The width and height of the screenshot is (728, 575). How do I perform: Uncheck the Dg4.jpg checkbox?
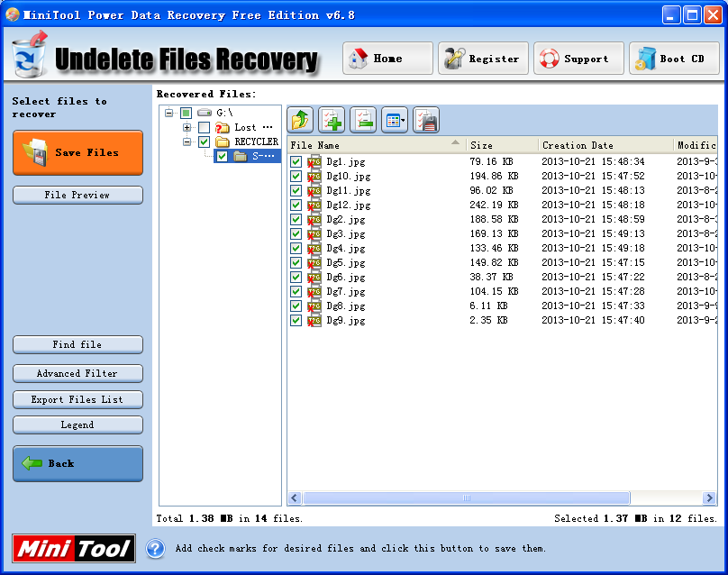click(296, 248)
